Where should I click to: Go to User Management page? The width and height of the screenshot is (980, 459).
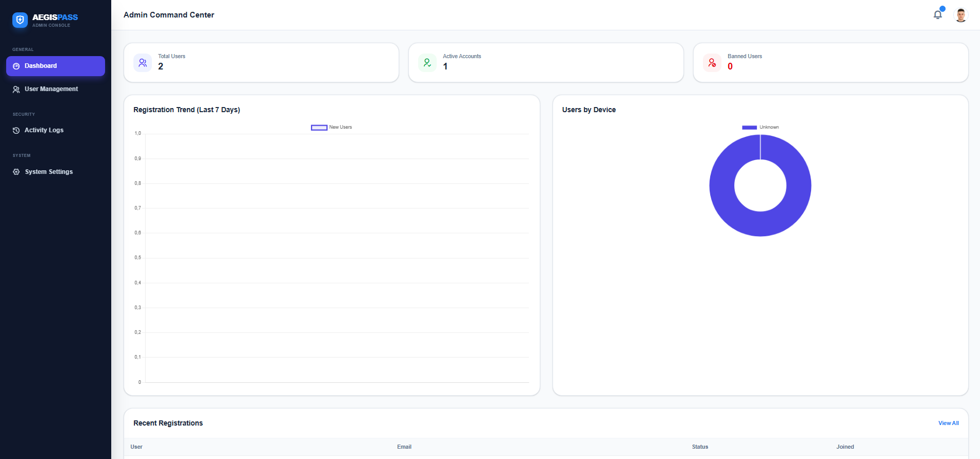coord(51,89)
